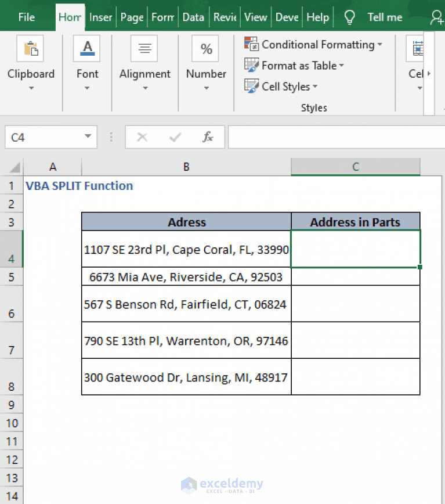The image size is (445, 504).
Task: Click the Name Box showing C4
Action: pos(50,137)
